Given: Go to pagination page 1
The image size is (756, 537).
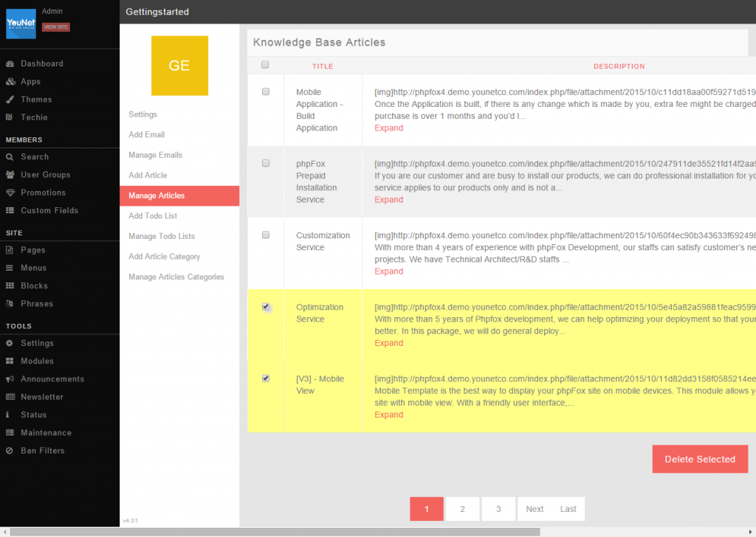Looking at the screenshot, I should click(426, 508).
